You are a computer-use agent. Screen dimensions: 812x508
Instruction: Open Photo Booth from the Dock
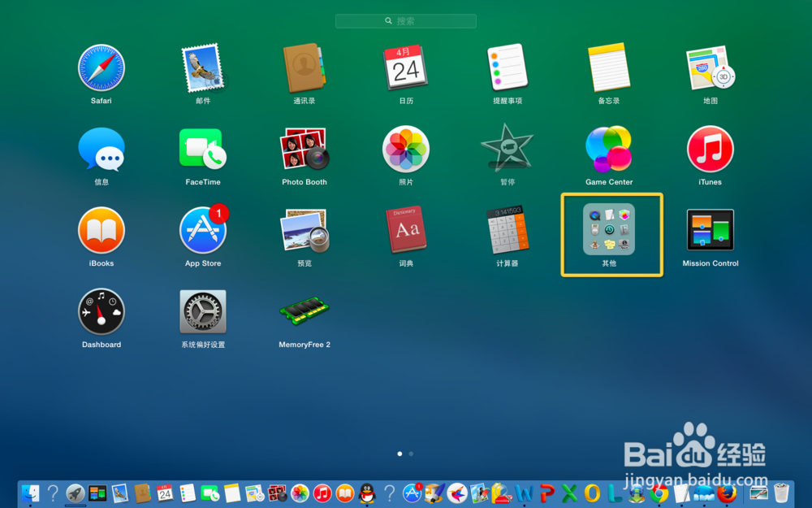[278, 493]
